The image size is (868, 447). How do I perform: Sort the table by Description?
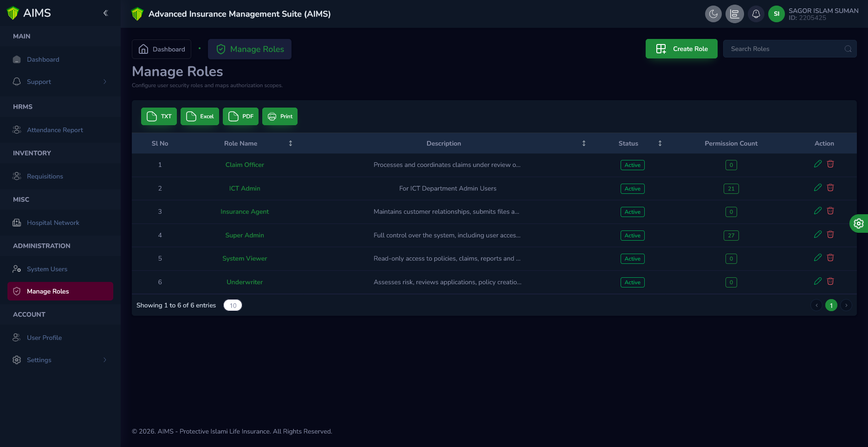click(x=584, y=143)
